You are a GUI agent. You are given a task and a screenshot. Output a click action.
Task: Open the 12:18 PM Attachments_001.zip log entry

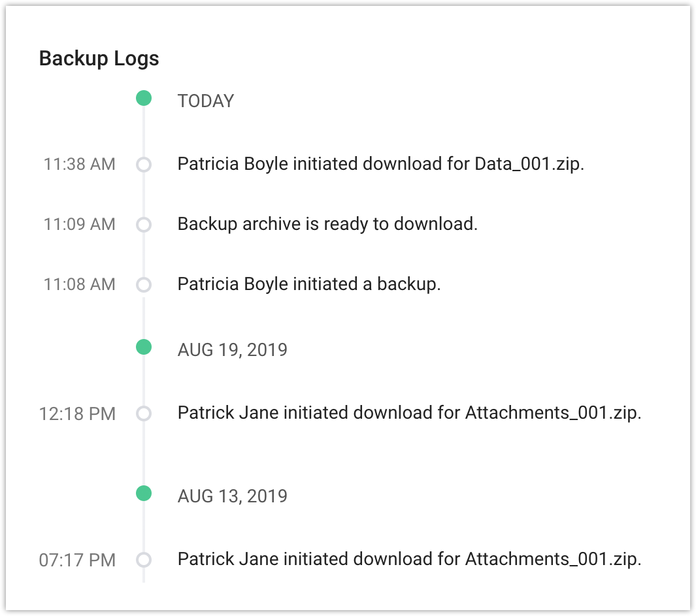[409, 413]
